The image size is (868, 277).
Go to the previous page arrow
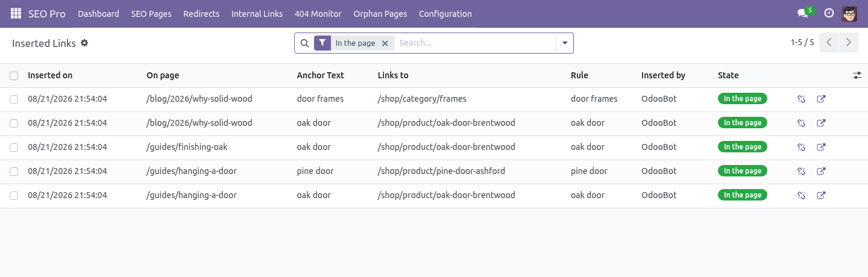point(829,43)
